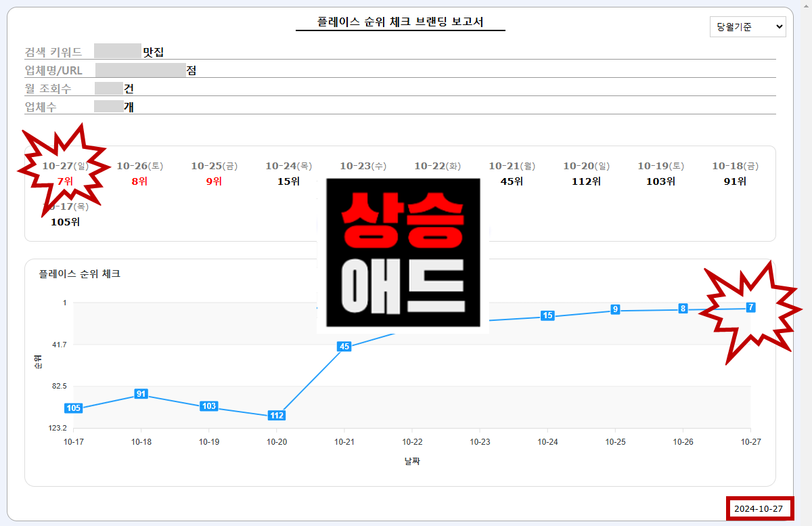Click the 15위 rank value

coord(288,181)
